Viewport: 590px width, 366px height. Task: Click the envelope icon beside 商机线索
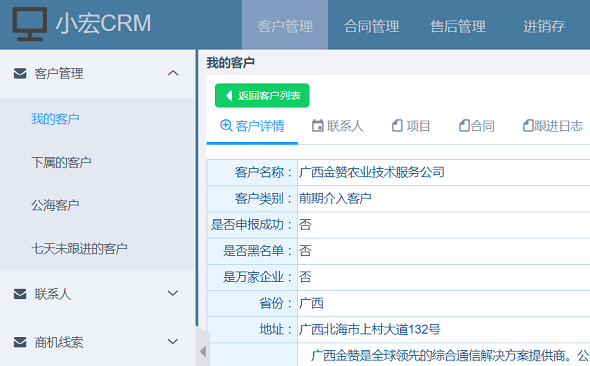point(20,342)
